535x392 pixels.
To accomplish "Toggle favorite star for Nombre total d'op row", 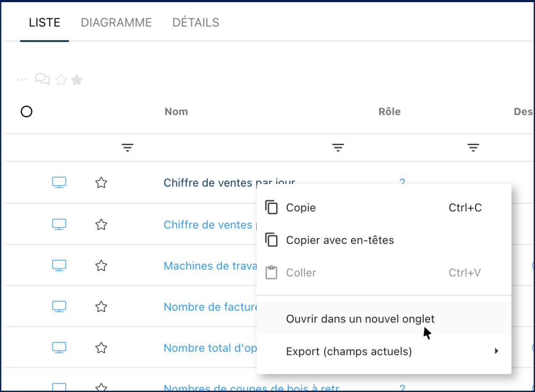I will coord(101,348).
